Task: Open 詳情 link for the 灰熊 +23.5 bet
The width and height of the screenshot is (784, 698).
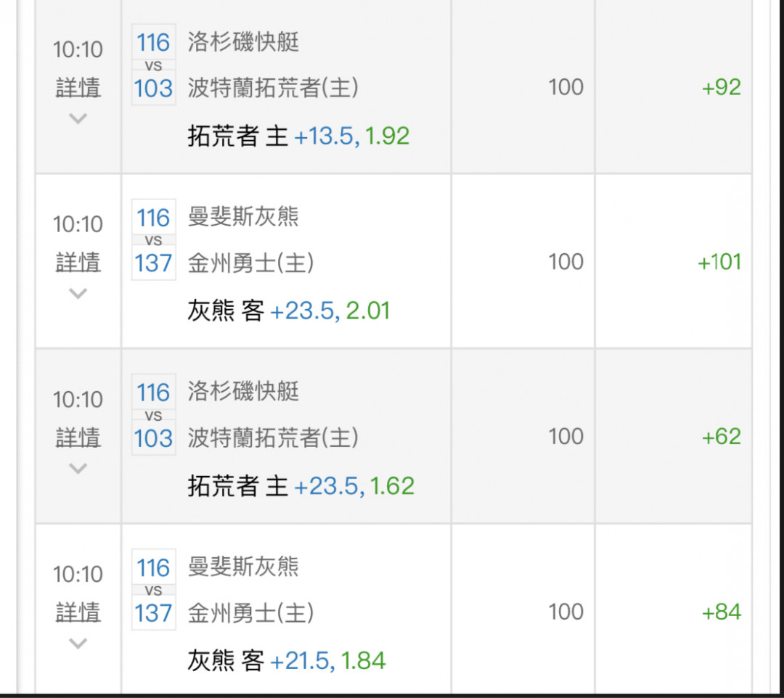Action: click(78, 263)
